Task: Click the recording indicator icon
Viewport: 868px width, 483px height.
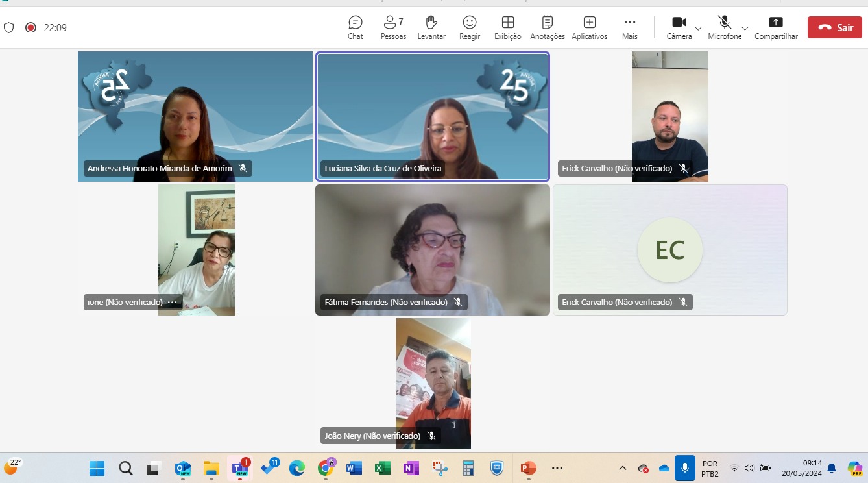Action: pos(30,27)
